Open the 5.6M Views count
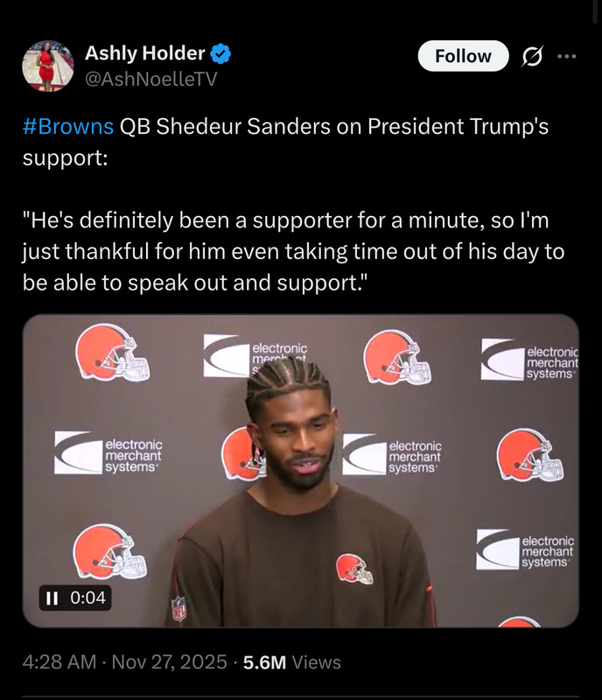The height and width of the screenshot is (700, 602). coord(292,662)
